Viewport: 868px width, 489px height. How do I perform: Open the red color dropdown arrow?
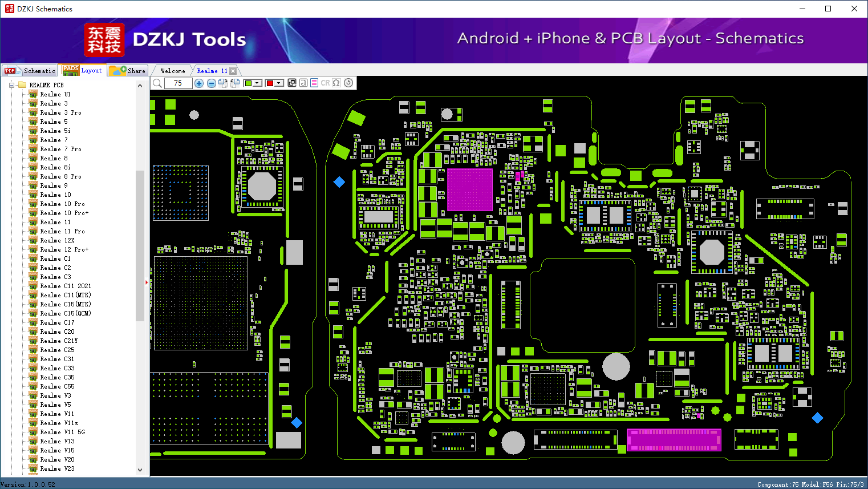[279, 83]
